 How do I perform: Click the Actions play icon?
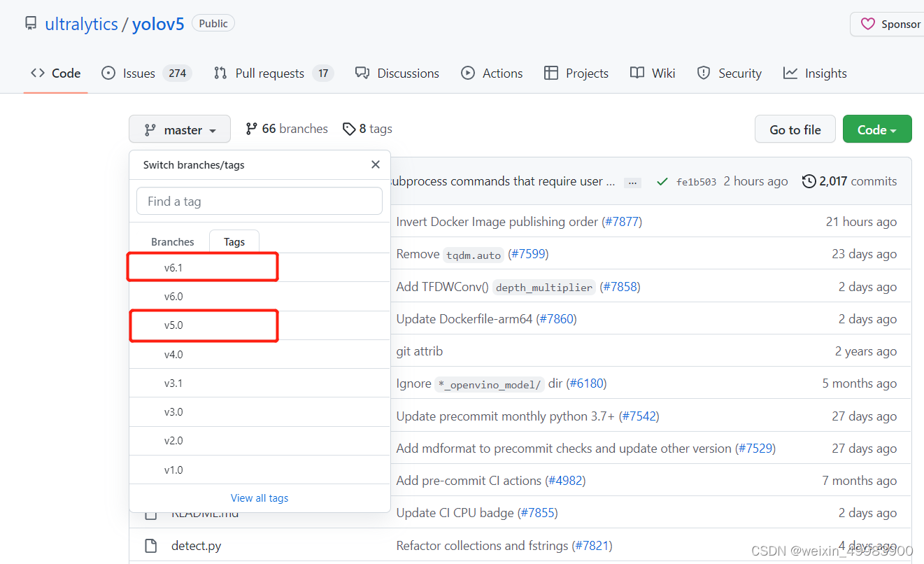468,73
